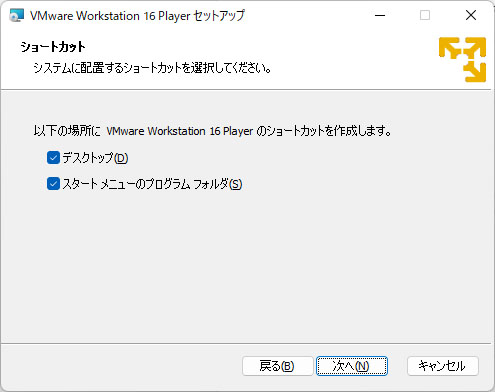Viewport: 495px width, 392px height.
Task: Click the VMware installer icon in title bar
Action: (17, 15)
